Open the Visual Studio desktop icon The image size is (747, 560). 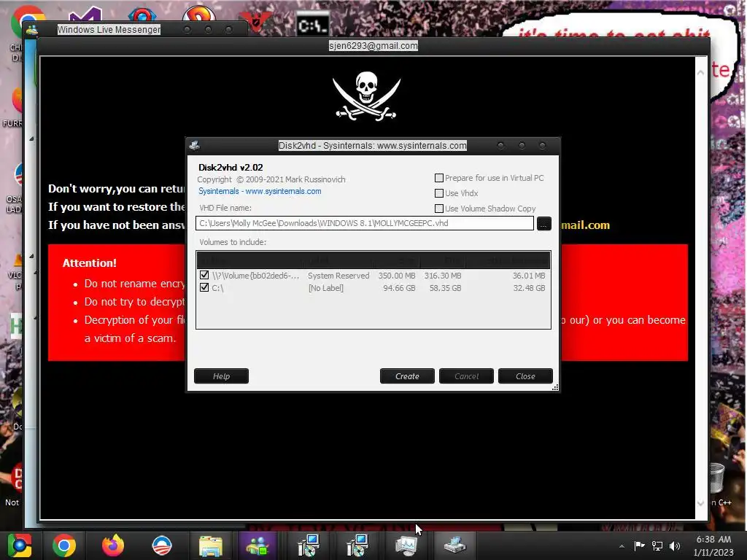click(85, 15)
